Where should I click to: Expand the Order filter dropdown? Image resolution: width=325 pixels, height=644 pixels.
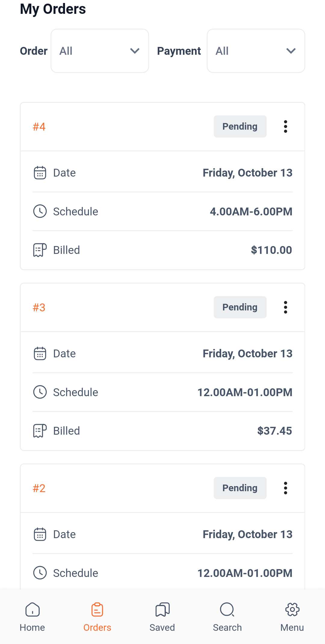[x=100, y=51]
